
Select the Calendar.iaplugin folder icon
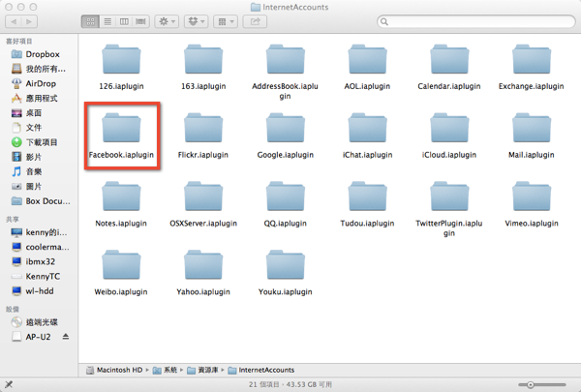[x=449, y=59]
